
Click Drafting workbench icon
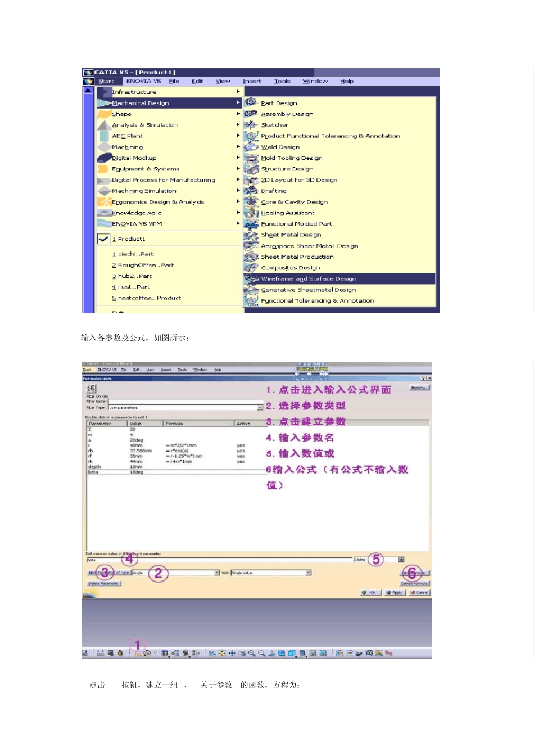(x=251, y=190)
